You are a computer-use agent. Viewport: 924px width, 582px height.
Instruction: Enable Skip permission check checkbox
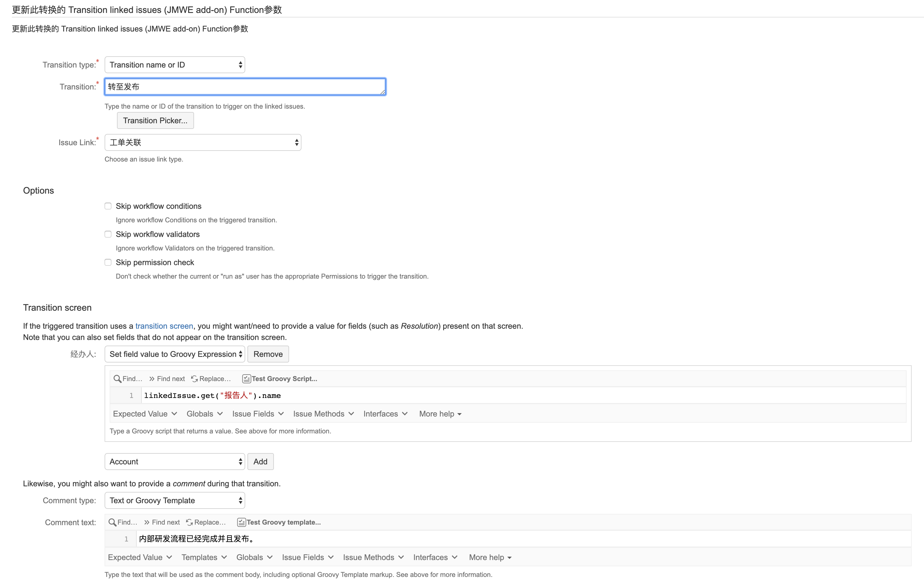(x=108, y=262)
